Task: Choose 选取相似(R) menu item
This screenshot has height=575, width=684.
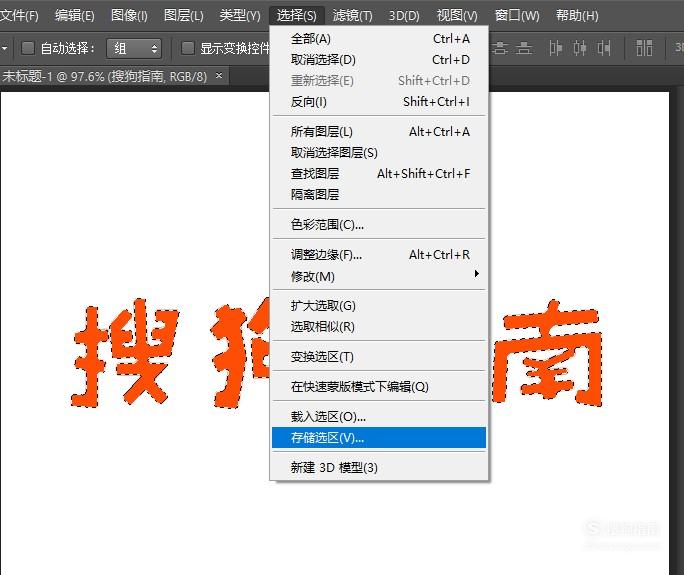Action: coord(379,327)
